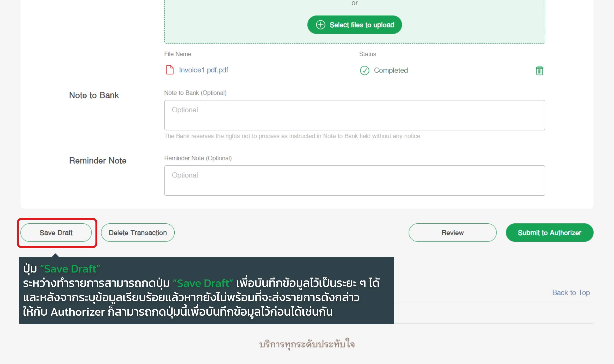Click the Status column header
Image resolution: width=614 pixels, height=364 pixels.
click(x=367, y=54)
